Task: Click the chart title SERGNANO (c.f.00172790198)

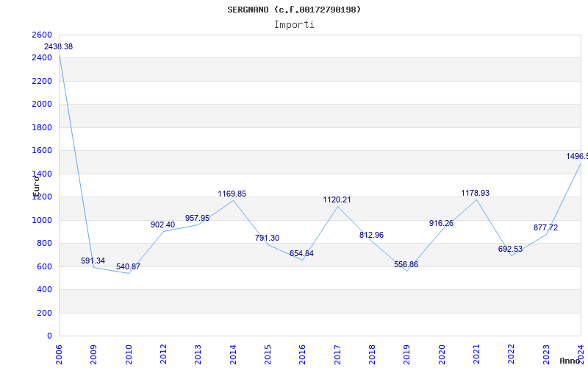Action: tap(294, 10)
